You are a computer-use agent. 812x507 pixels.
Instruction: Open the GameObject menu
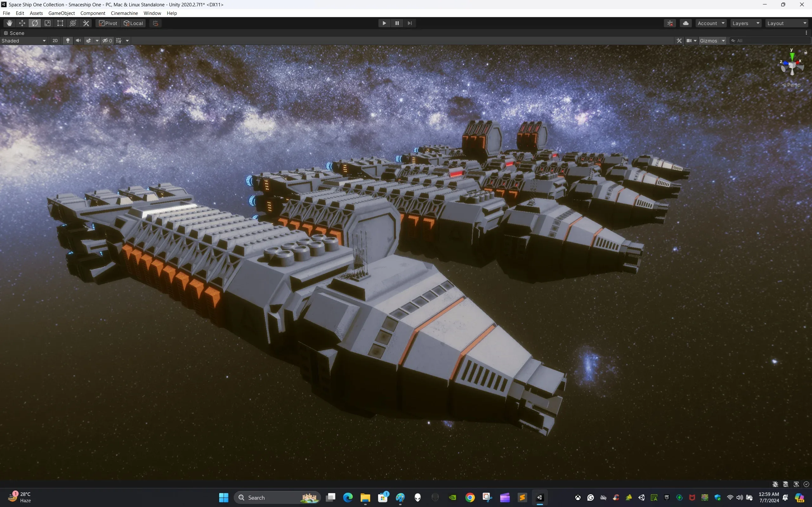62,13
